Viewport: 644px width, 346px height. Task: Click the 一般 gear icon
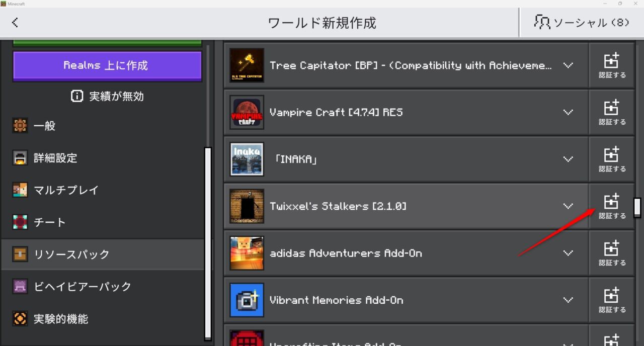(x=20, y=126)
